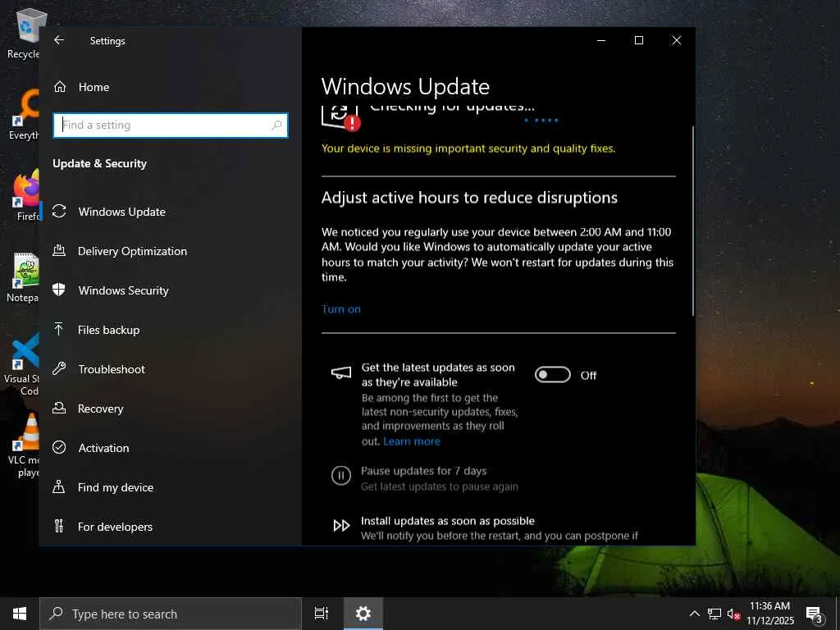Viewport: 840px width, 630px height.
Task: Minimize the Settings window
Action: pyautogui.click(x=601, y=40)
